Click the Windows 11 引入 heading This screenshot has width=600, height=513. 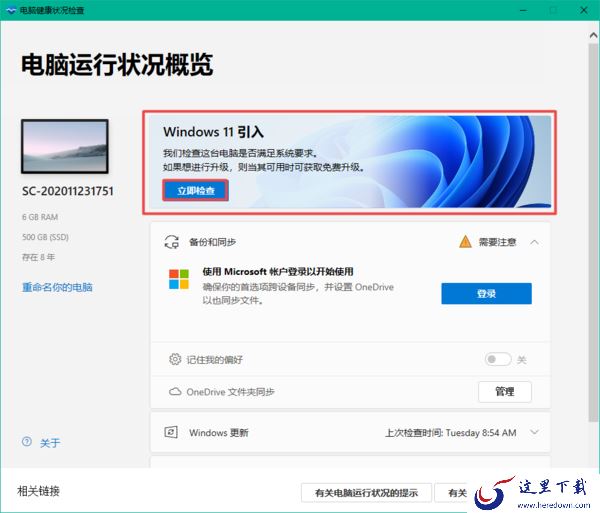coord(214,132)
